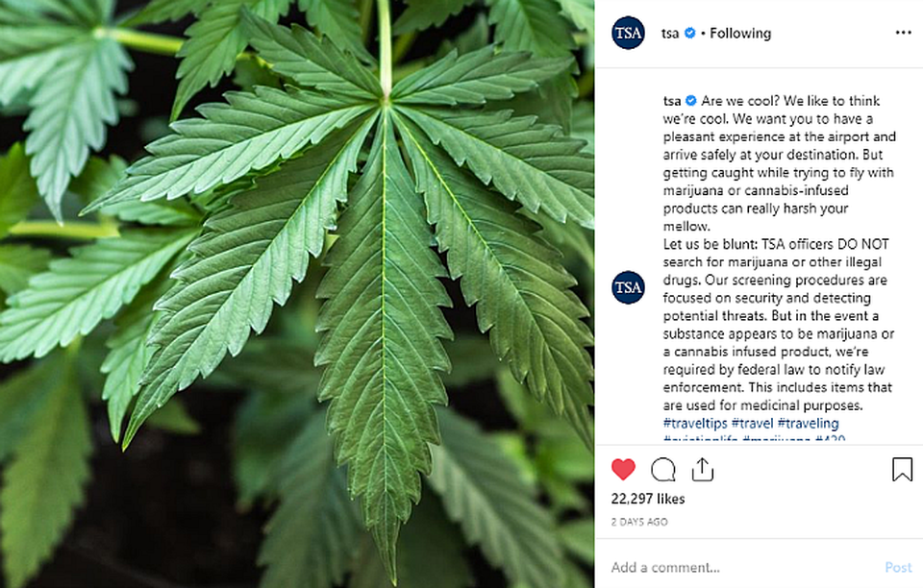923x588 pixels.
Task: Open the #traveltips hashtag
Action: 695,424
